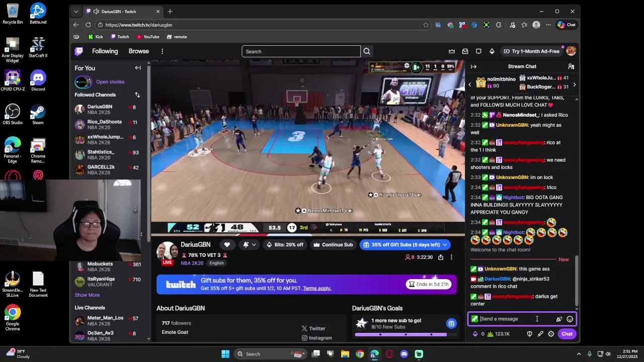Image resolution: width=644 pixels, height=362 pixels.
Task: Click the chat scrollbar
Action: click(x=577, y=282)
